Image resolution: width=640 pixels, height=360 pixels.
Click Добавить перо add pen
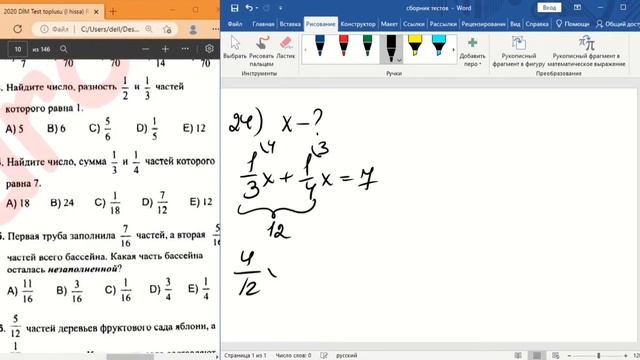coord(472,52)
